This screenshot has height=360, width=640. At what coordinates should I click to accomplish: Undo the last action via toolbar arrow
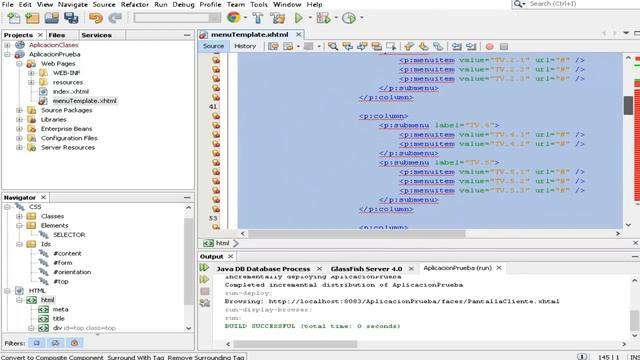coord(96,18)
